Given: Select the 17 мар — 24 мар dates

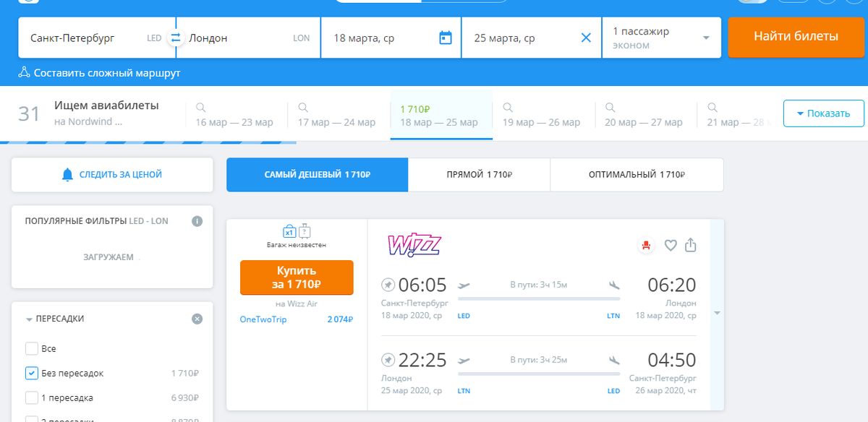Looking at the screenshot, I should (x=336, y=116).
